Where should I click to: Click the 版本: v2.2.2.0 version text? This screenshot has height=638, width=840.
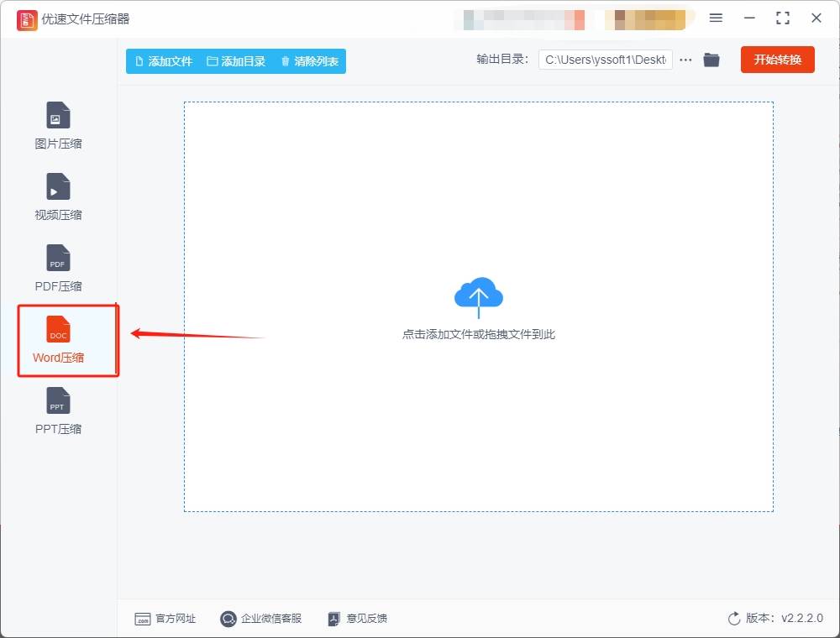point(785,618)
